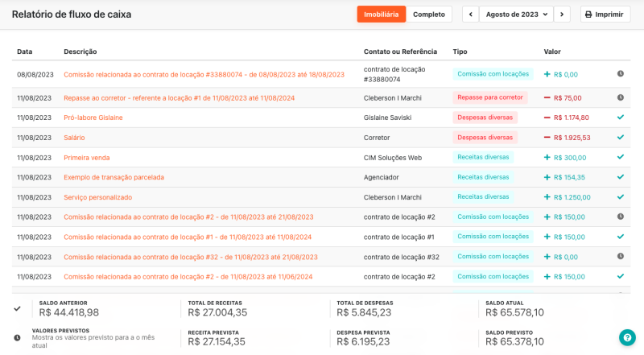Click the printer Imprimir button
The image size is (644, 355).
coord(604,14)
